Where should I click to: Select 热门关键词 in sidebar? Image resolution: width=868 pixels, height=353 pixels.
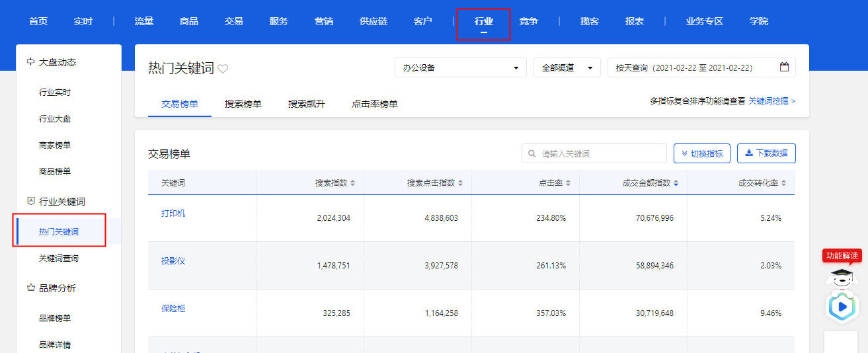click(59, 232)
